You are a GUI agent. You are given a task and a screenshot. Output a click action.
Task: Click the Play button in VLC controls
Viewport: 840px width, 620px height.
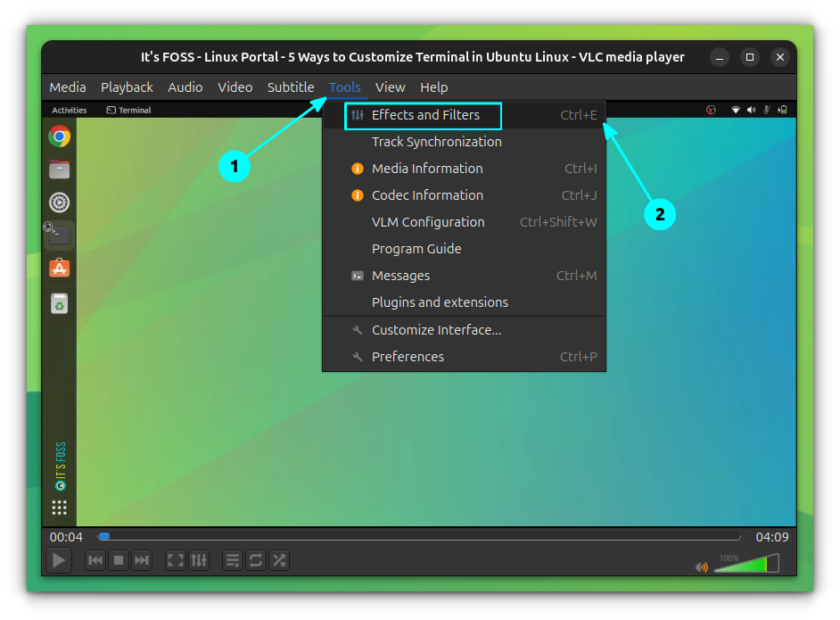[58, 560]
